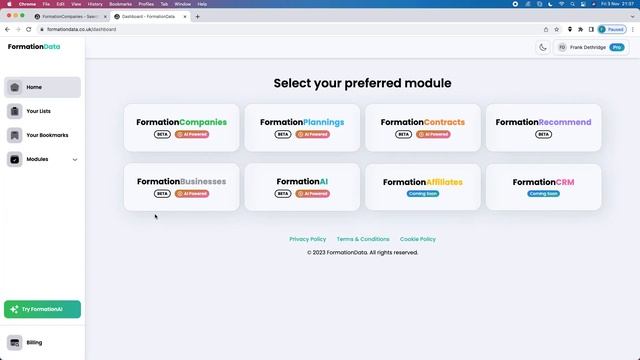640x360 pixels.
Task: Open Spotlight search icon
Action: [572, 4]
